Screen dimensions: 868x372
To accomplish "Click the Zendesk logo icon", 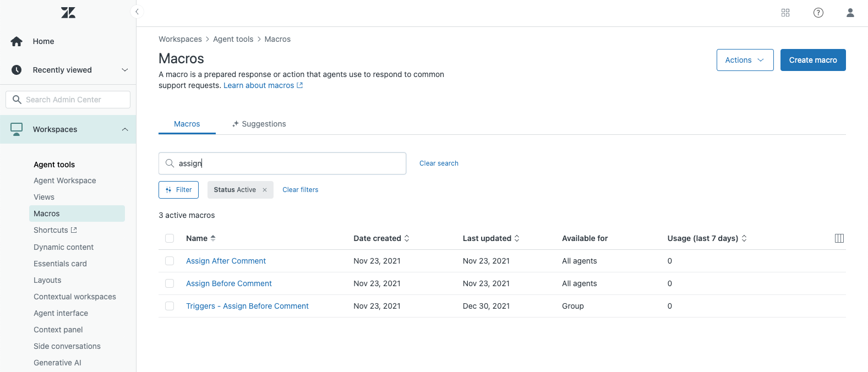I will (x=68, y=13).
